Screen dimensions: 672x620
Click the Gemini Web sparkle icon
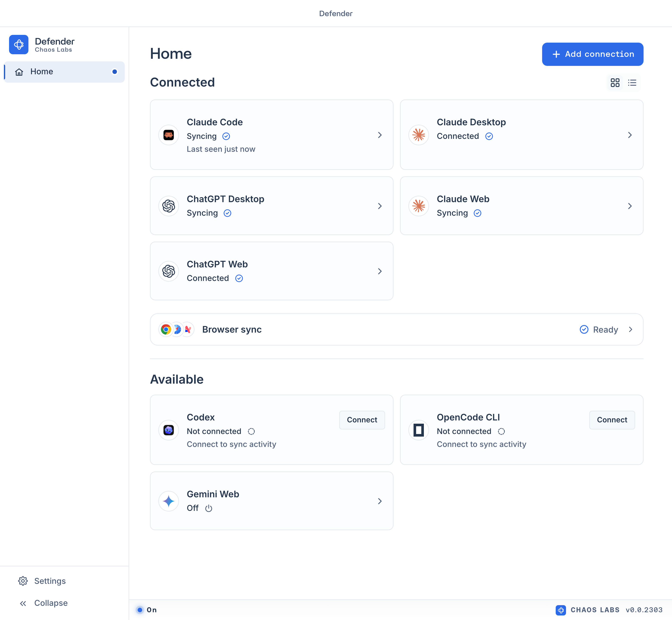[168, 501]
